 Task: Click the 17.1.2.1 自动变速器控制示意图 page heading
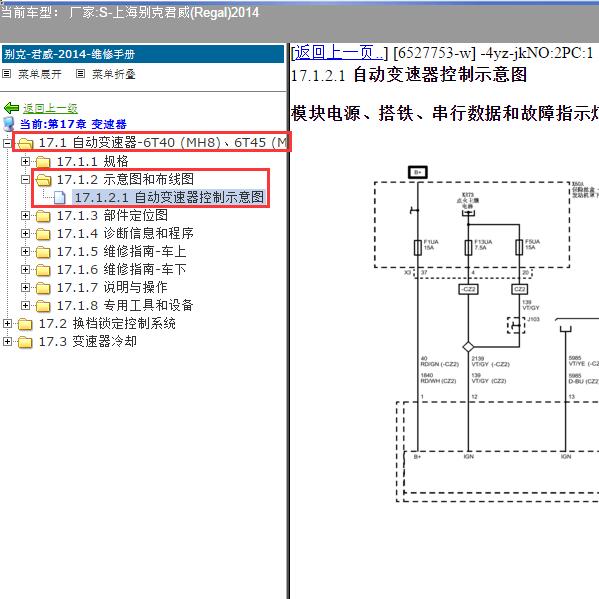click(409, 74)
